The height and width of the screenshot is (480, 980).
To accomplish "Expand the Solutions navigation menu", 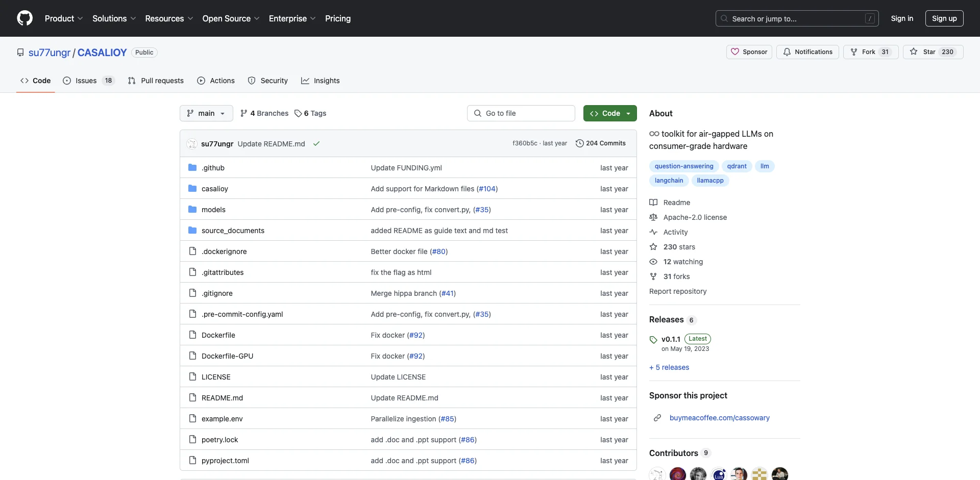I will [x=114, y=18].
